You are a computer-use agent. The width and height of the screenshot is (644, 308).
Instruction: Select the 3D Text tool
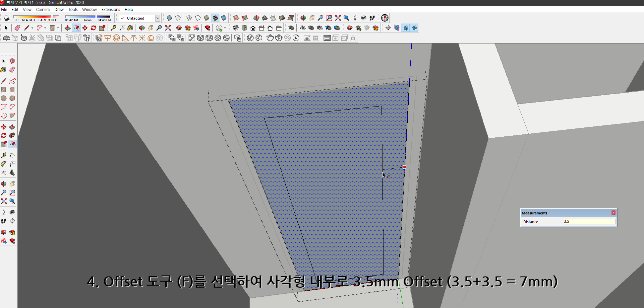pyautogui.click(x=12, y=173)
